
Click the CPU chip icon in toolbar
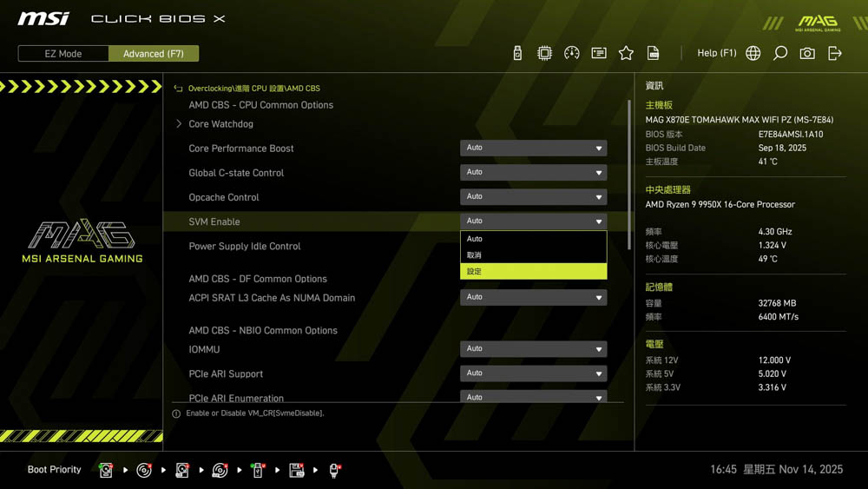pyautogui.click(x=544, y=53)
